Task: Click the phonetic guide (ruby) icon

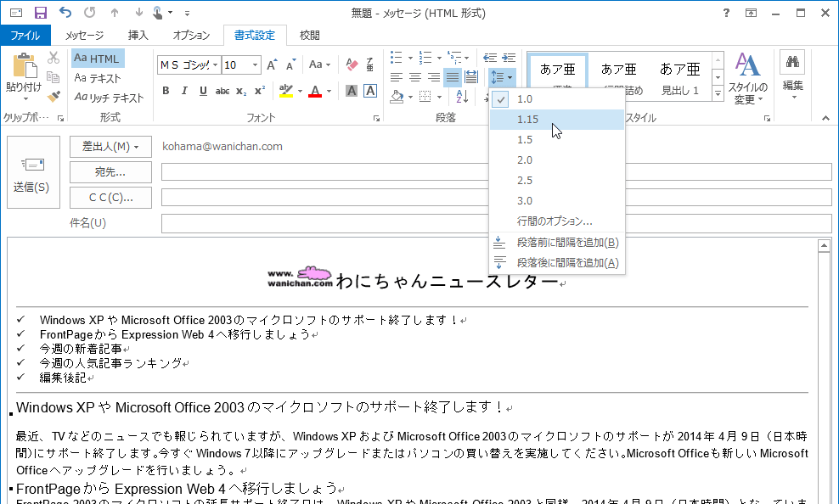Action: click(x=369, y=65)
